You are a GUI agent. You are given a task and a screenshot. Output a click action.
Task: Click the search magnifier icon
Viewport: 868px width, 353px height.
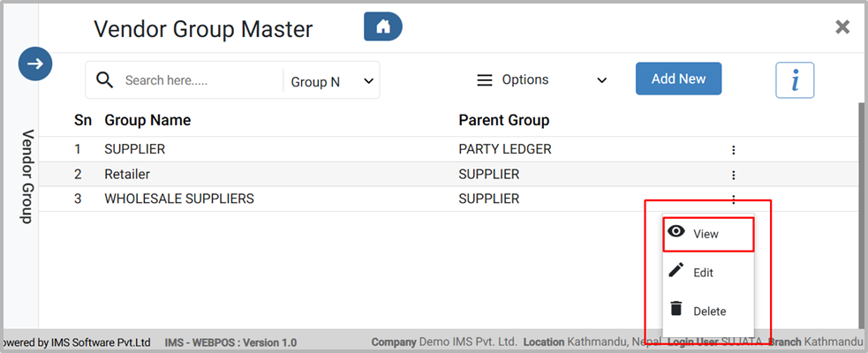[x=105, y=80]
